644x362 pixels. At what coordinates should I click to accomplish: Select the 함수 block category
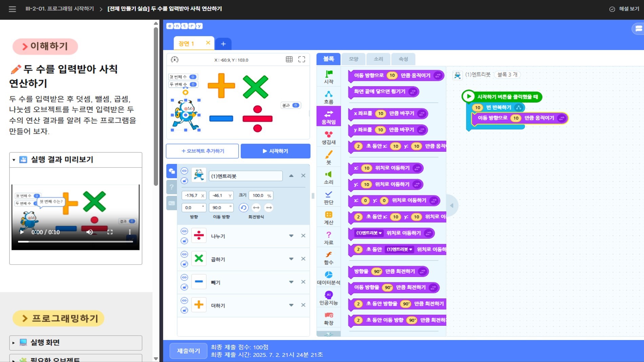coord(328,258)
